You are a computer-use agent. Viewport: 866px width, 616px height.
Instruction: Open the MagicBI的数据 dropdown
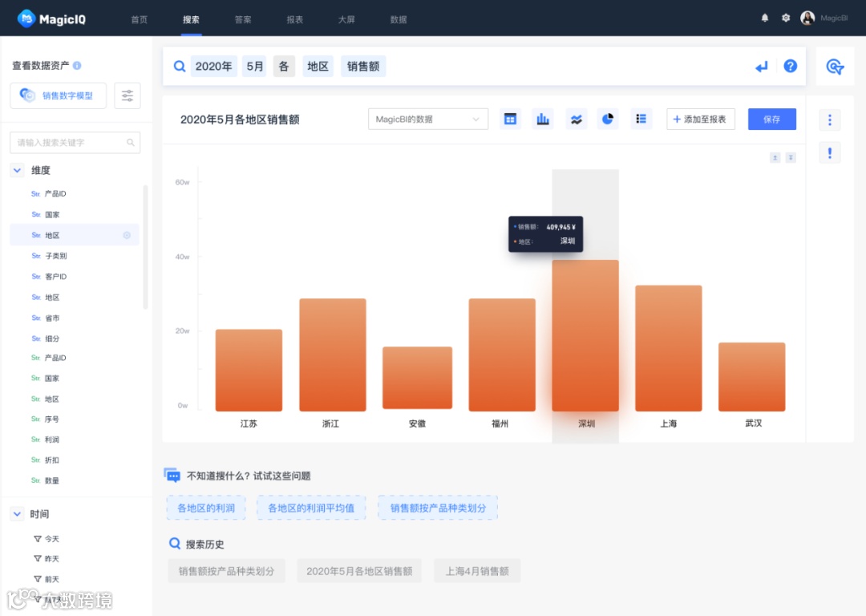click(428, 120)
